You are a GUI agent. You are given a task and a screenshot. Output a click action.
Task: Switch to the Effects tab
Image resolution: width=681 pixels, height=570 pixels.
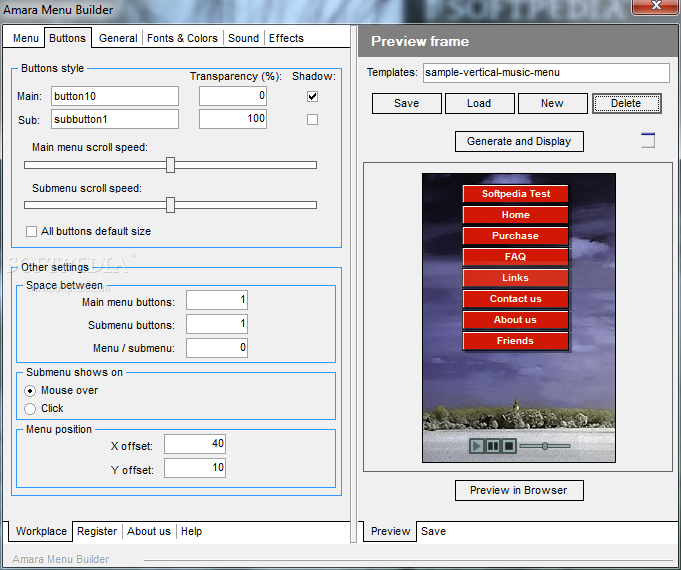point(286,38)
